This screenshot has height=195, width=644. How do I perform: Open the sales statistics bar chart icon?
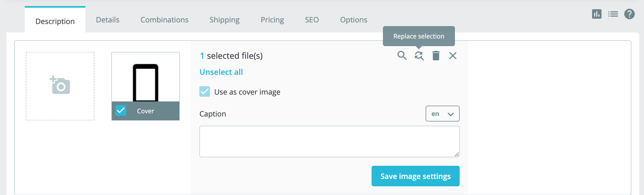click(596, 14)
